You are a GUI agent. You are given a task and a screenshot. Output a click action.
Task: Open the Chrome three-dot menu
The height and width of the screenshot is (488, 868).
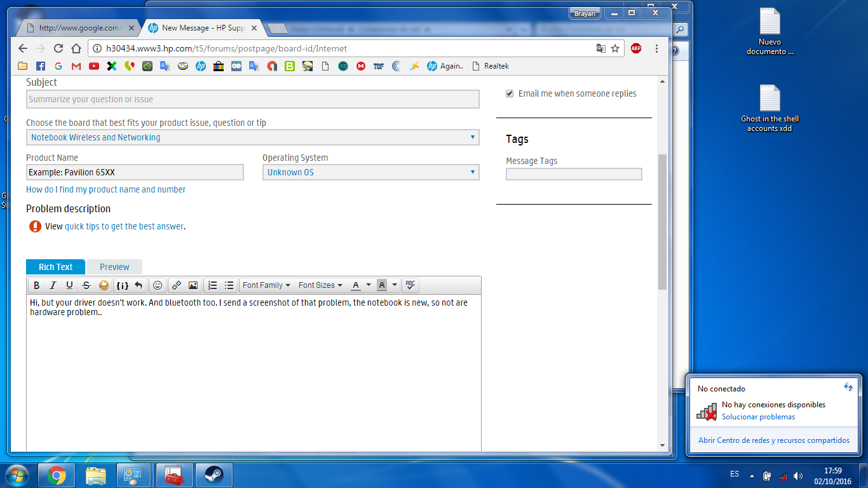click(x=656, y=48)
